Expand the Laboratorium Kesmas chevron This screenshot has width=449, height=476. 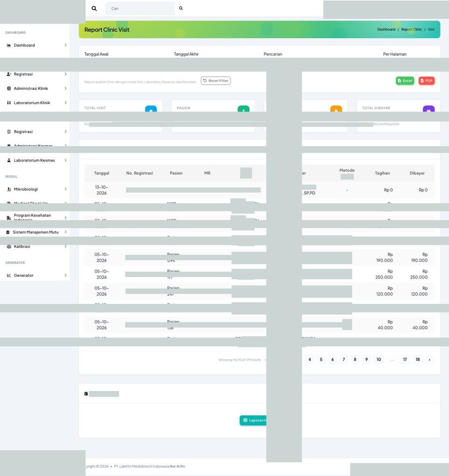tap(65, 160)
